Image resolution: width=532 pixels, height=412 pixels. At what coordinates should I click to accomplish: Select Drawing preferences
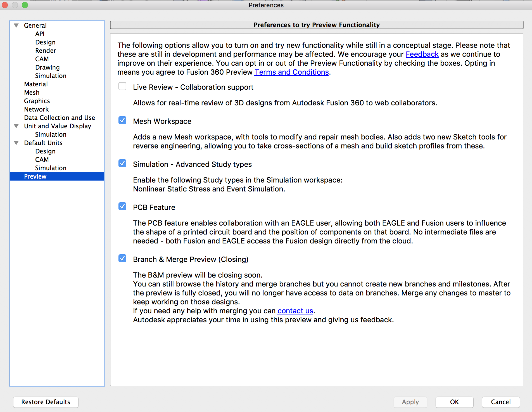pyautogui.click(x=47, y=67)
